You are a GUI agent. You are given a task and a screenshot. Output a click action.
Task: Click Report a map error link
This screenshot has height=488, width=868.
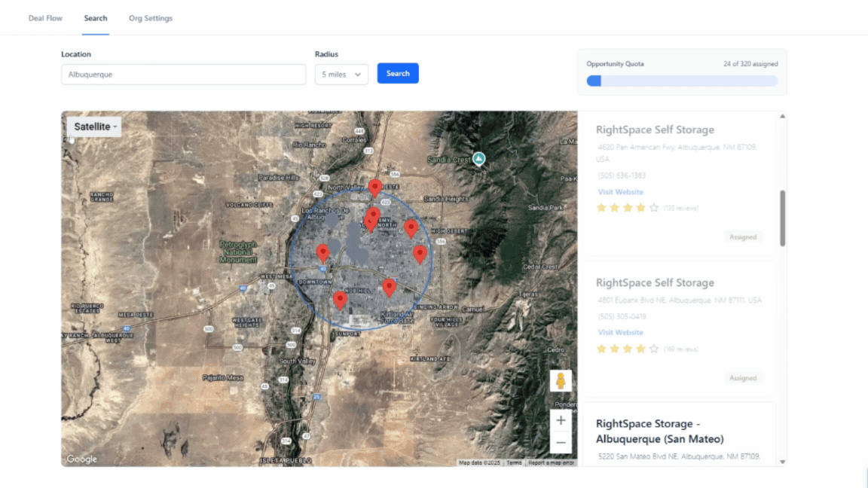(551, 462)
